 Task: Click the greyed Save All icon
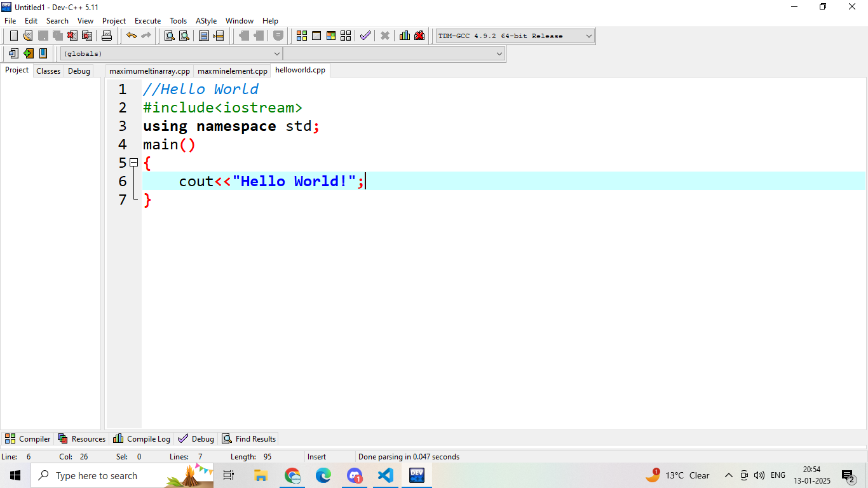[57, 36]
